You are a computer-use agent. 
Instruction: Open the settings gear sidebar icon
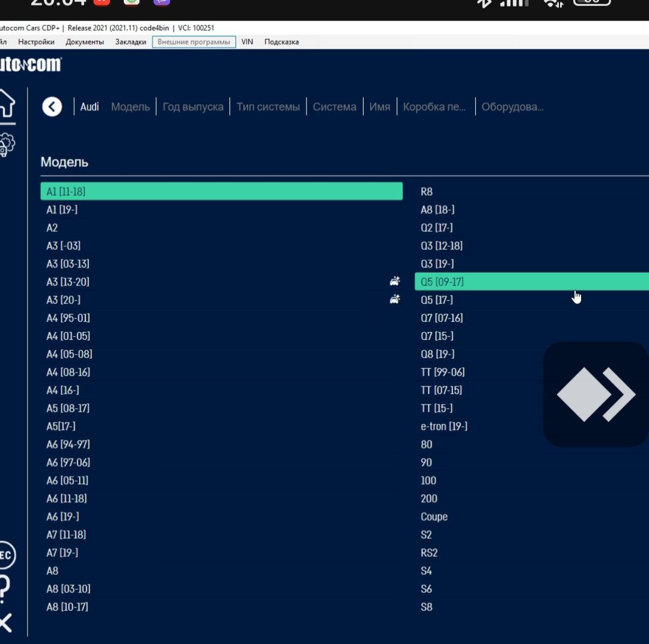click(7, 145)
